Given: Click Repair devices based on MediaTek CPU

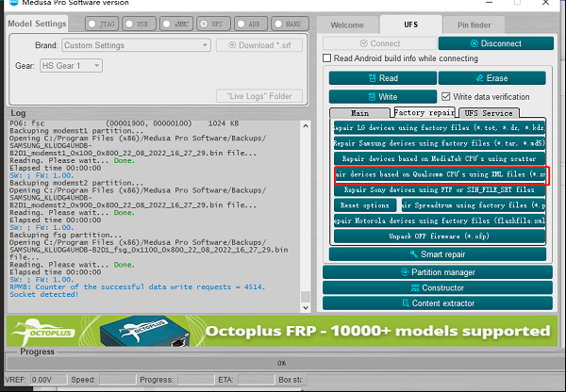Looking at the screenshot, I should pyautogui.click(x=440, y=158).
